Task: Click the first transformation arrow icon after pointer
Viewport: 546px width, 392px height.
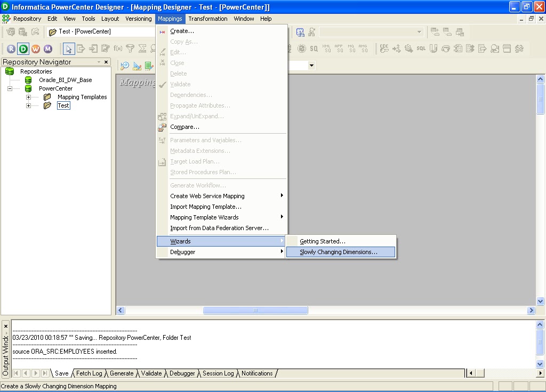Action: coord(81,48)
